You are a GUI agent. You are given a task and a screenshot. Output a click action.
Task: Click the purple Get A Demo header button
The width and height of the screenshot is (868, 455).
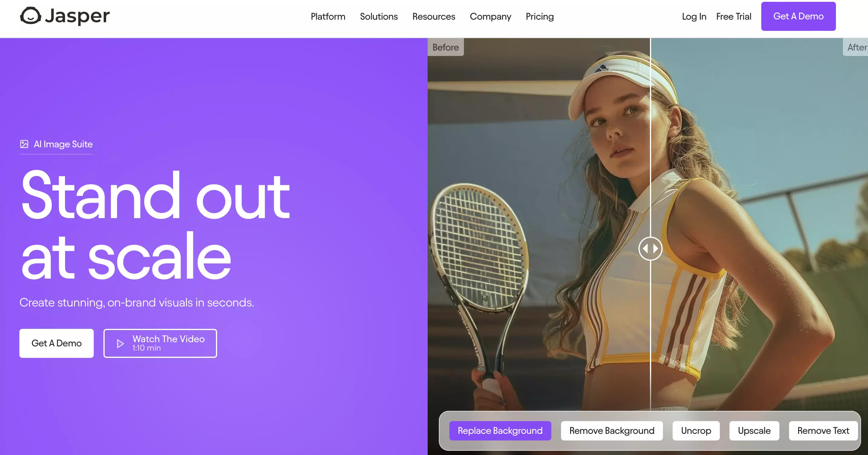(x=798, y=16)
